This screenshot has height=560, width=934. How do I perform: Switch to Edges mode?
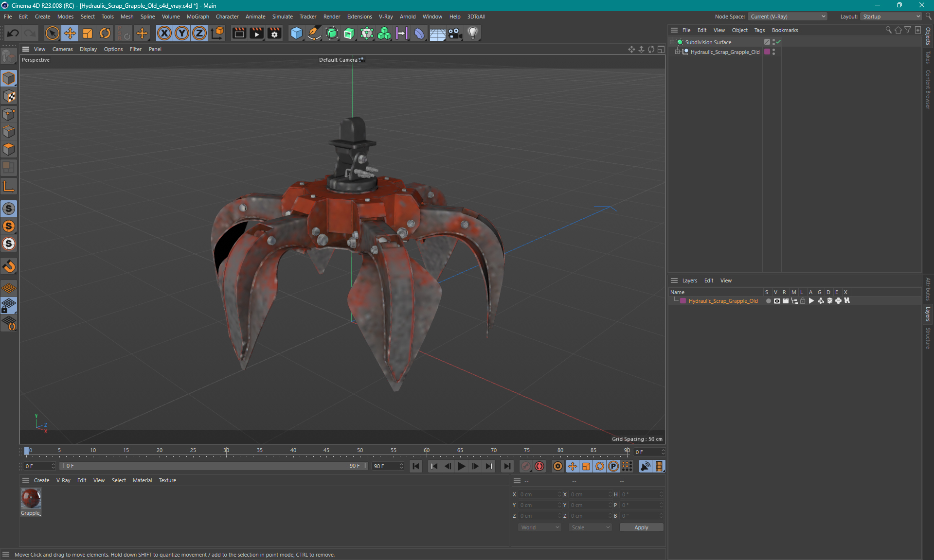pyautogui.click(x=9, y=132)
